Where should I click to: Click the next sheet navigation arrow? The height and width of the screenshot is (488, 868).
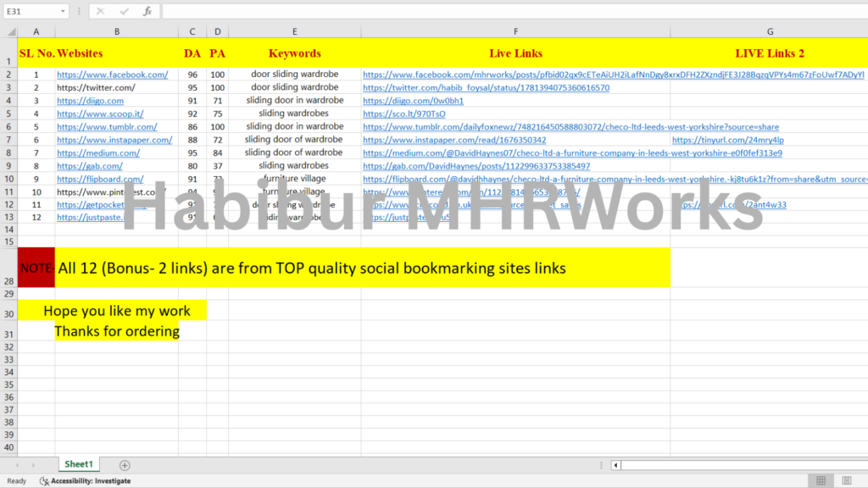pos(34,465)
